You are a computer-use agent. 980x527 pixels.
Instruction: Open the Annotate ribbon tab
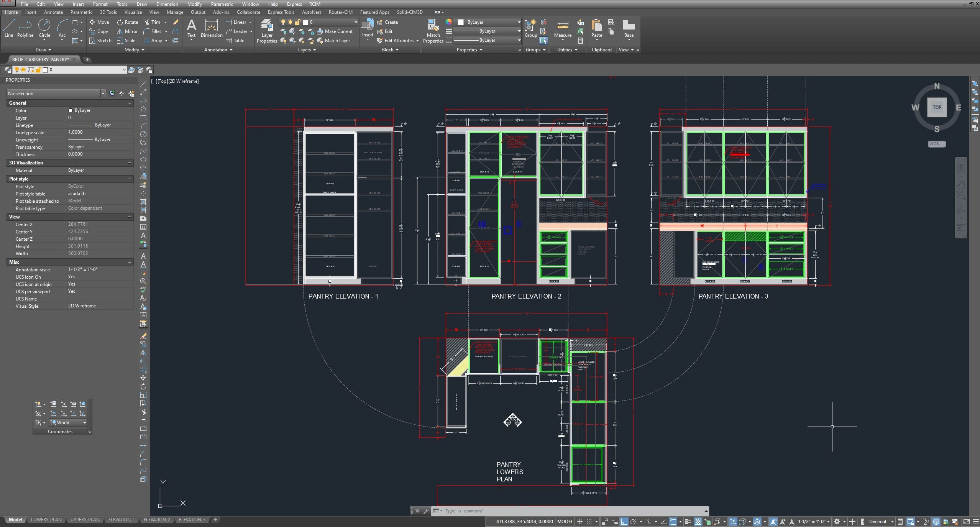coord(53,12)
